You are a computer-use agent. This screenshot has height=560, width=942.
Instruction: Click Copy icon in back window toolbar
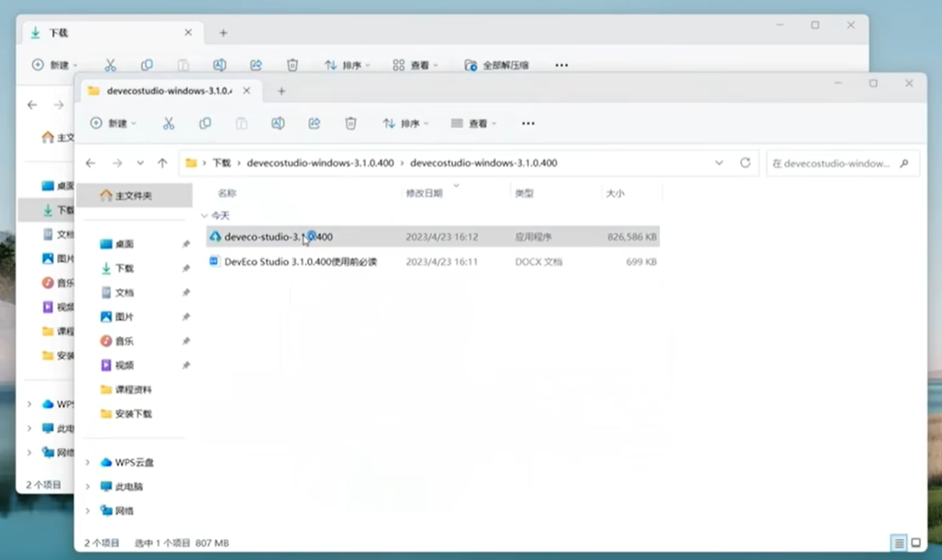coord(147,65)
